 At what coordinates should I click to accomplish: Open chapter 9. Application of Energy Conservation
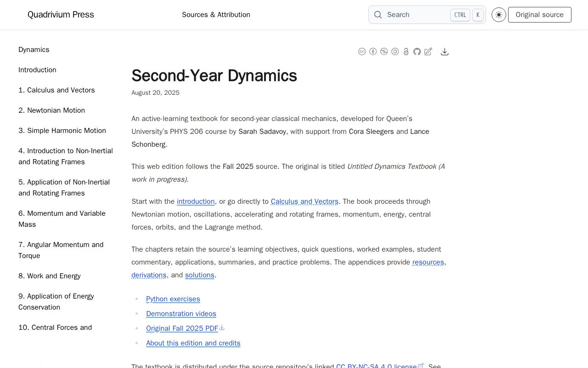[56, 302]
